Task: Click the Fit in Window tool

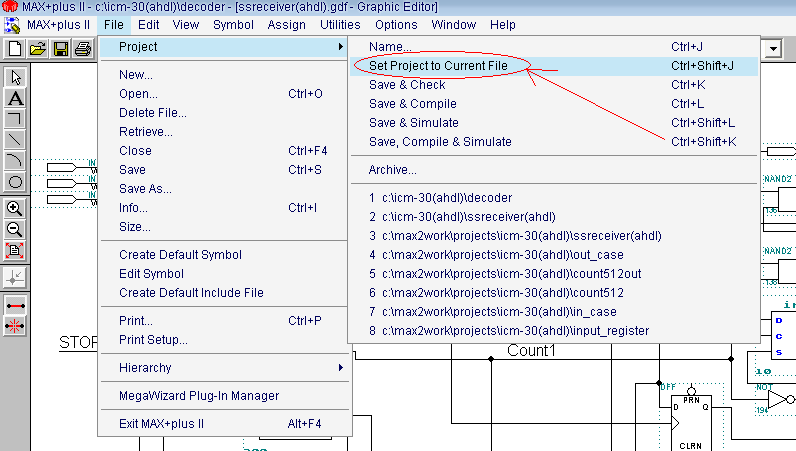Action: (x=15, y=250)
